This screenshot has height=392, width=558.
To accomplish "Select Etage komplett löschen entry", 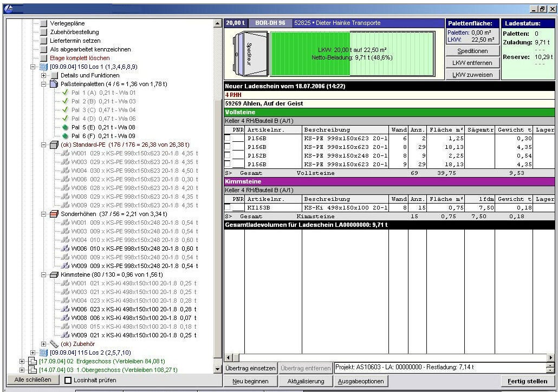I will (80, 58).
